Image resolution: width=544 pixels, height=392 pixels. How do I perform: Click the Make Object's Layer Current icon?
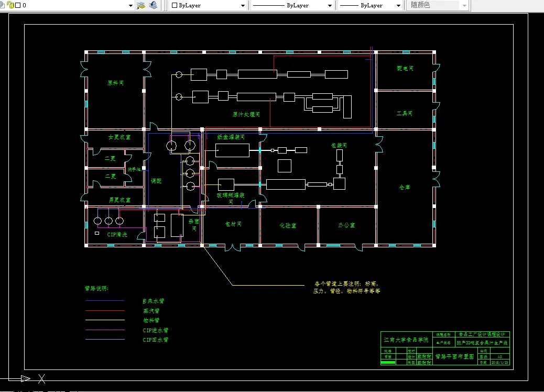(x=141, y=5)
